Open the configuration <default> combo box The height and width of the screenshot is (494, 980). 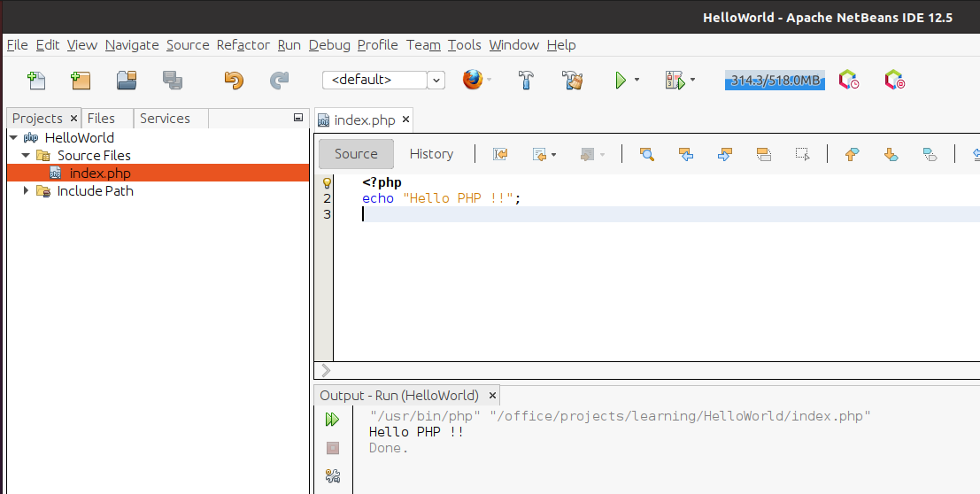(x=383, y=80)
